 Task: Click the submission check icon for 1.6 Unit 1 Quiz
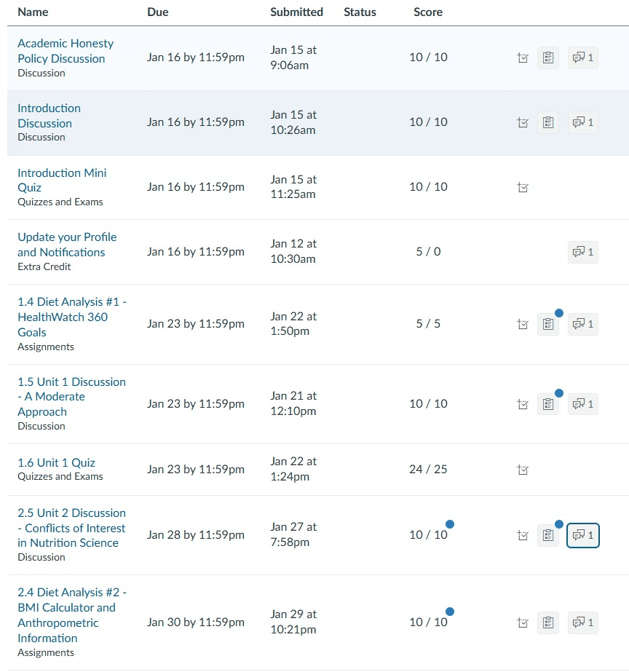pyautogui.click(x=523, y=470)
